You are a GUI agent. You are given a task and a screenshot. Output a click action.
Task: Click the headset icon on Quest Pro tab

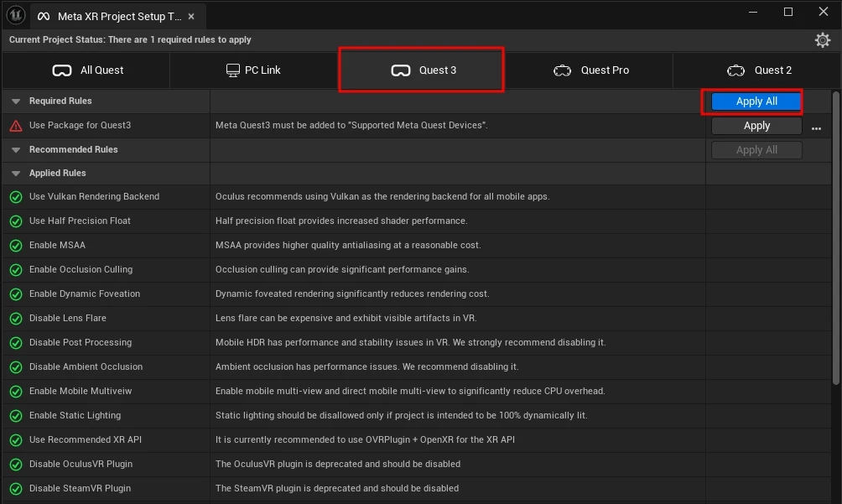coord(562,70)
